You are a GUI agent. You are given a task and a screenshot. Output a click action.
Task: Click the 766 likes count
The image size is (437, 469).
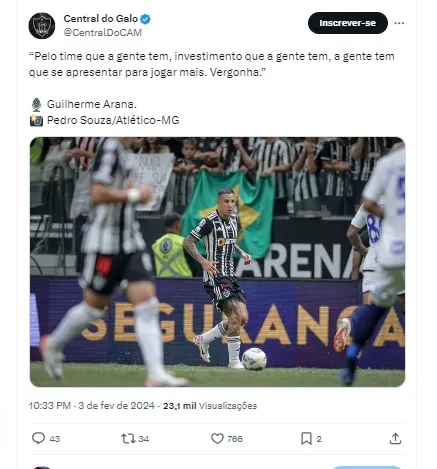pyautogui.click(x=235, y=439)
